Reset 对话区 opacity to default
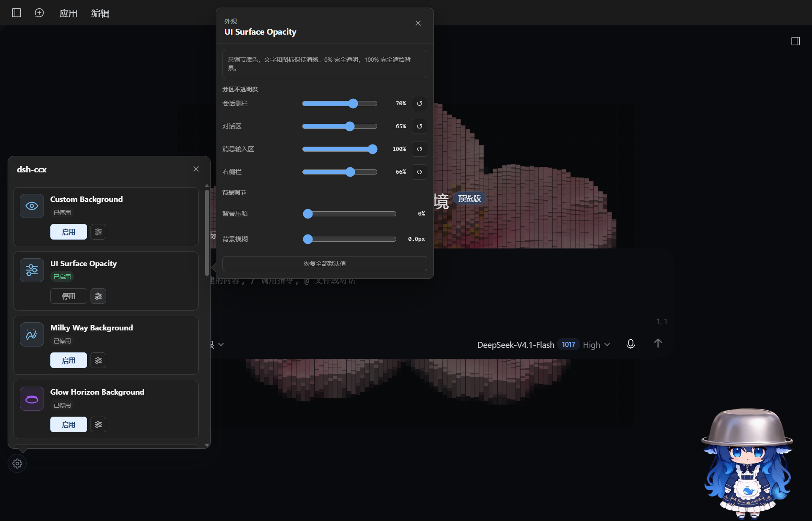 tap(420, 126)
